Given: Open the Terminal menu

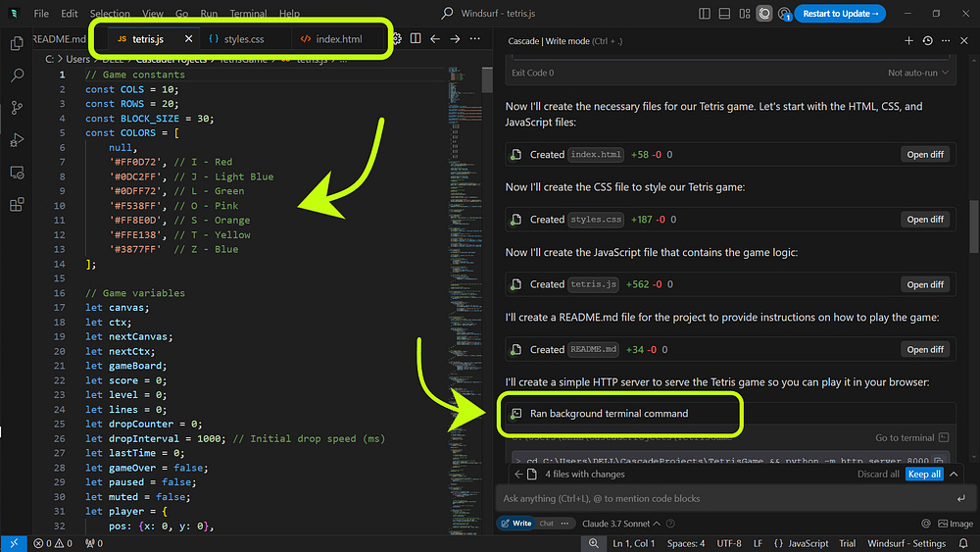Looking at the screenshot, I should tap(248, 13).
